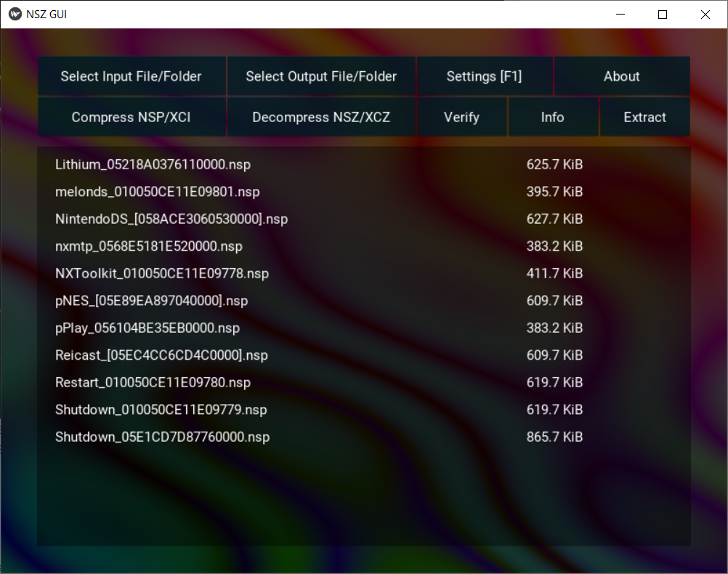Click the Verify button
Screen dimensions: 728x574
(461, 117)
